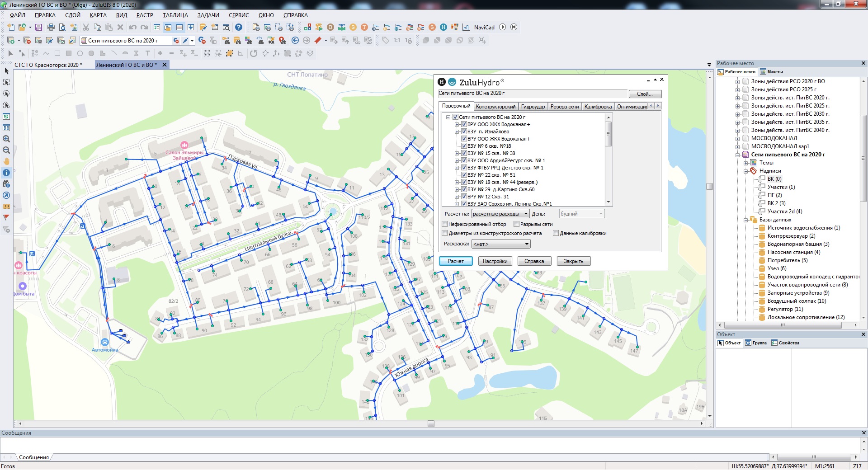868x470 pixels.
Task: Click the blue back arrow navigation icon
Action: (295, 40)
